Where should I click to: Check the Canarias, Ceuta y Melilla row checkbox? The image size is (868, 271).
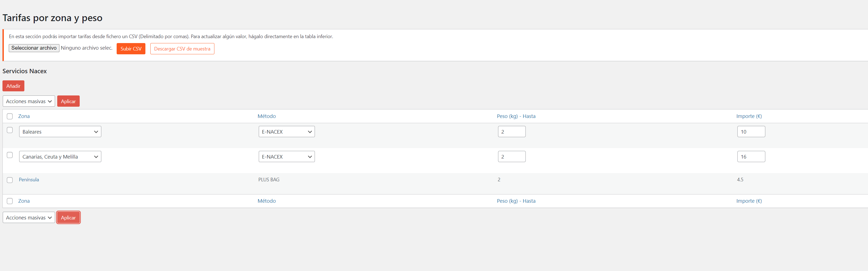click(x=10, y=155)
